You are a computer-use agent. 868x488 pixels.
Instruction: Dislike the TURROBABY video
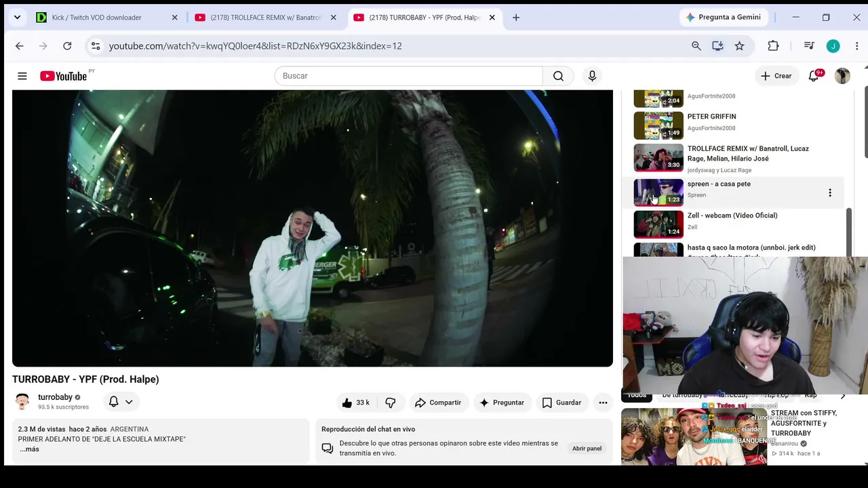[391, 403]
